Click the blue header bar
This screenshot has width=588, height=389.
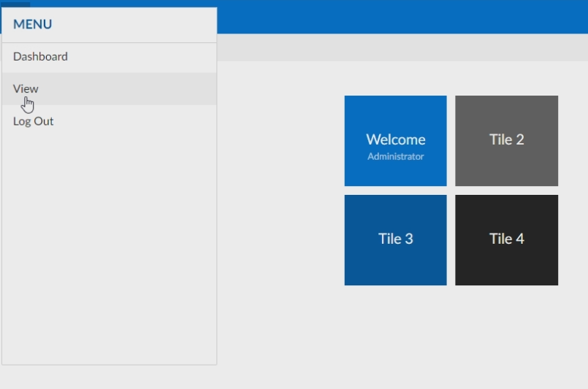(402, 17)
